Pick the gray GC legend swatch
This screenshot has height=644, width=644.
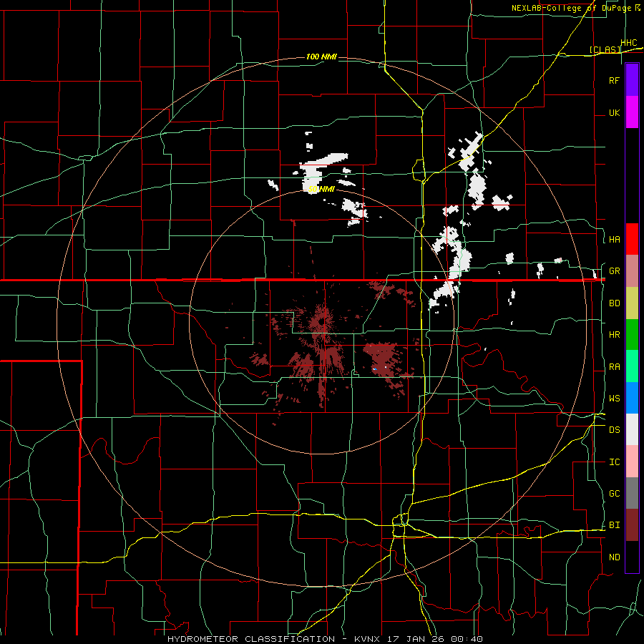coord(632,493)
